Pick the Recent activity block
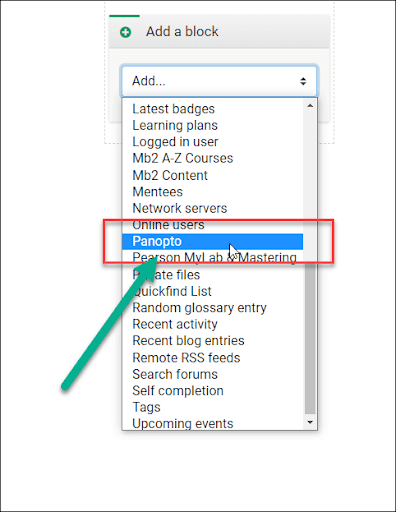The image size is (396, 512). pyautogui.click(x=212, y=324)
